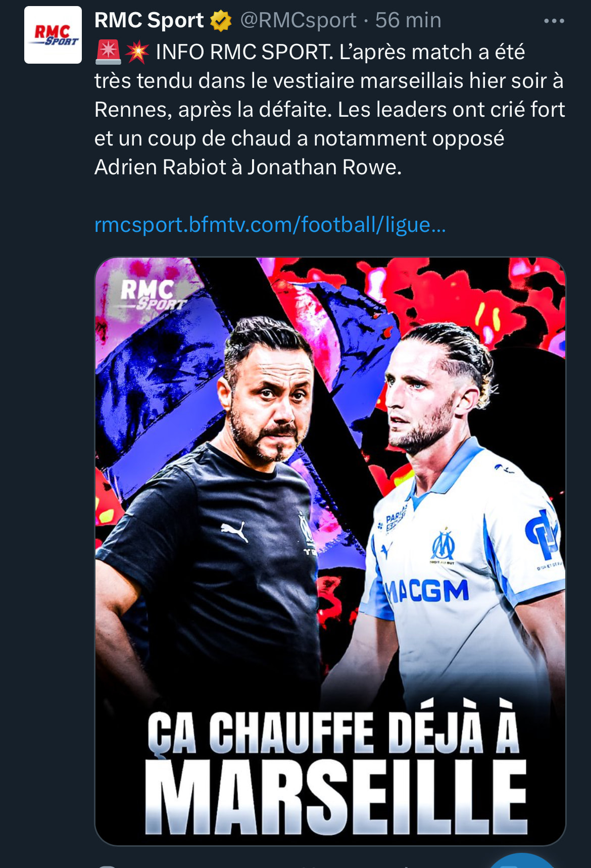Viewport: 591px width, 868px height.
Task: Click the 56 min timestamp
Action: (x=408, y=20)
